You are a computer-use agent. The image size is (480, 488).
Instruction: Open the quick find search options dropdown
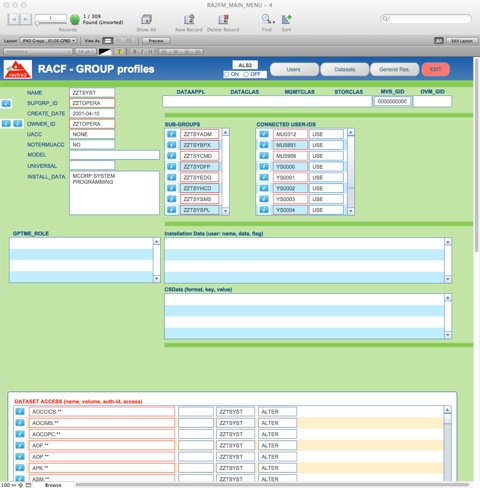(385, 19)
